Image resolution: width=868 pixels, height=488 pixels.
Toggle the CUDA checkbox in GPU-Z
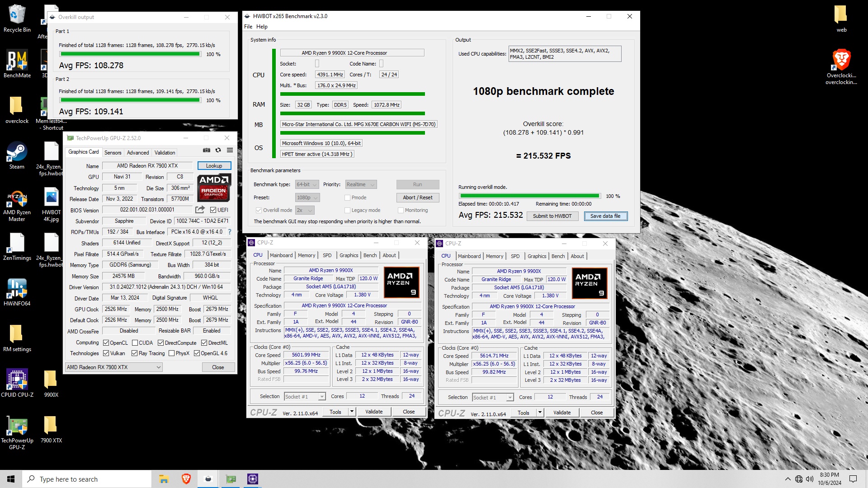pyautogui.click(x=135, y=343)
